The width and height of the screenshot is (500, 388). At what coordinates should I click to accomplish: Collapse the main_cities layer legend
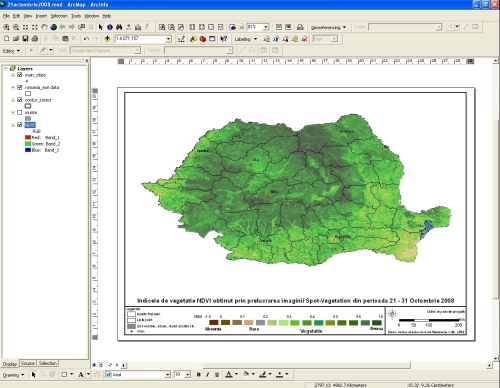tap(13, 75)
